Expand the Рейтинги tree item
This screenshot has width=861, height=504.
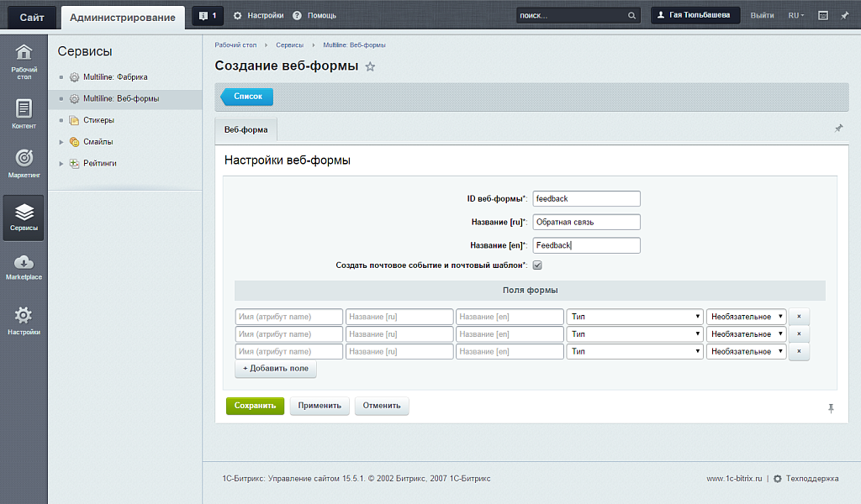click(61, 163)
